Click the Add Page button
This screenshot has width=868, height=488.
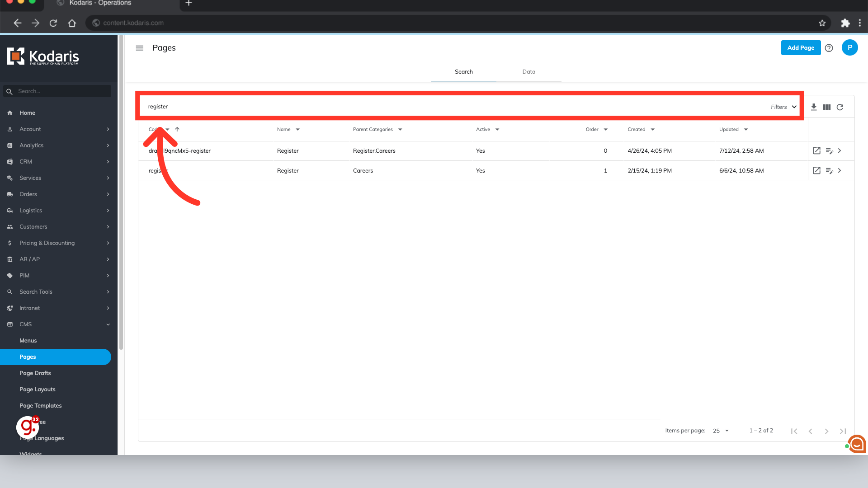click(801, 48)
